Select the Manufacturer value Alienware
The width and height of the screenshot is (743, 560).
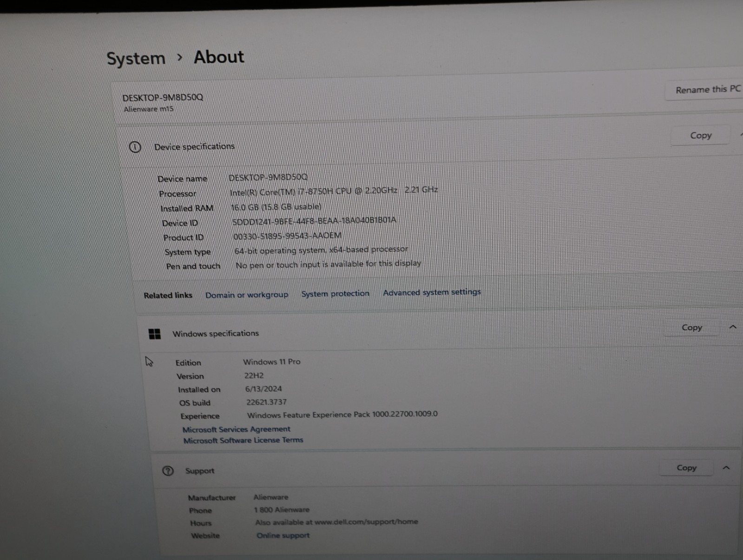click(x=271, y=497)
